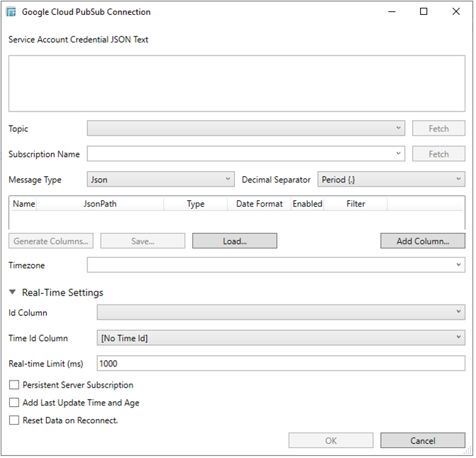The height and width of the screenshot is (458, 476).
Task: Click the Name column header
Action: [23, 204]
